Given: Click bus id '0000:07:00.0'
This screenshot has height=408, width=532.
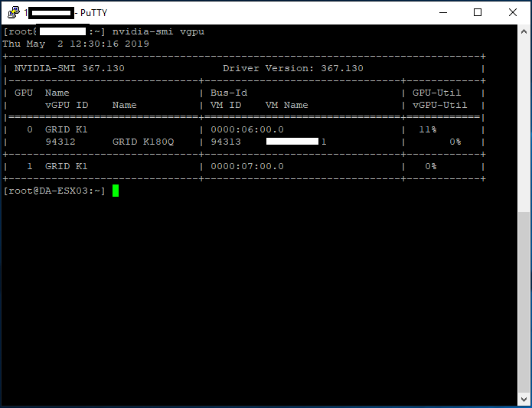Looking at the screenshot, I should [247, 166].
